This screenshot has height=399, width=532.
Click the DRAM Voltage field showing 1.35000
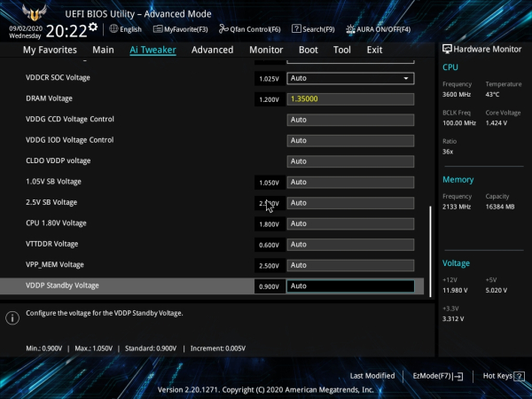pyautogui.click(x=350, y=99)
